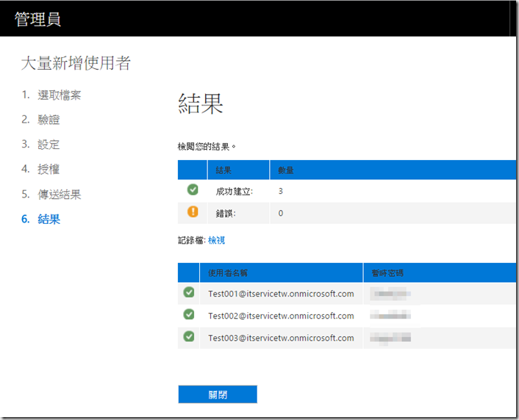Click the green checkmark next to Test003 user
This screenshot has height=420, width=519.
click(x=189, y=337)
